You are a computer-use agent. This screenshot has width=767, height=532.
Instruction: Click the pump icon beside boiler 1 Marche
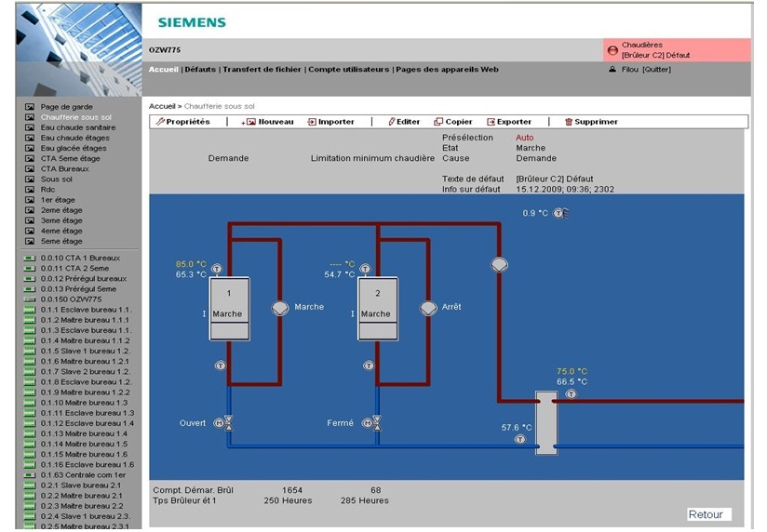[279, 308]
